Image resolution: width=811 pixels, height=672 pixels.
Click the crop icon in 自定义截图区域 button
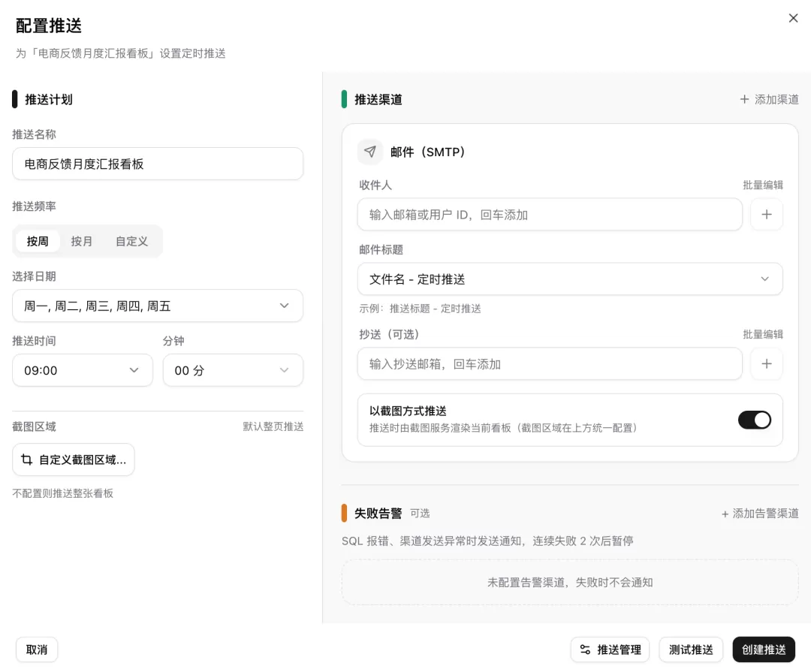(x=26, y=460)
